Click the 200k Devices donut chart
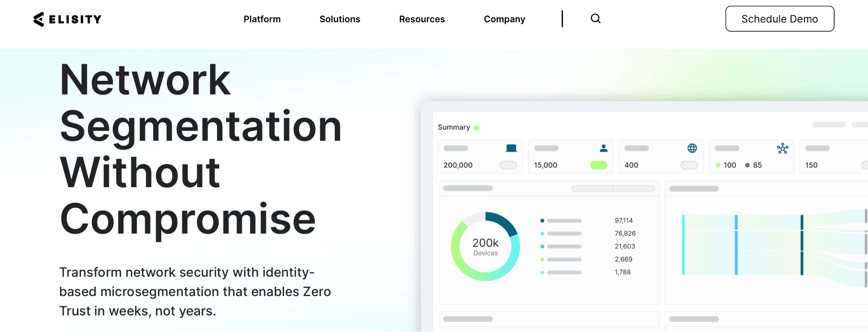 485,246
